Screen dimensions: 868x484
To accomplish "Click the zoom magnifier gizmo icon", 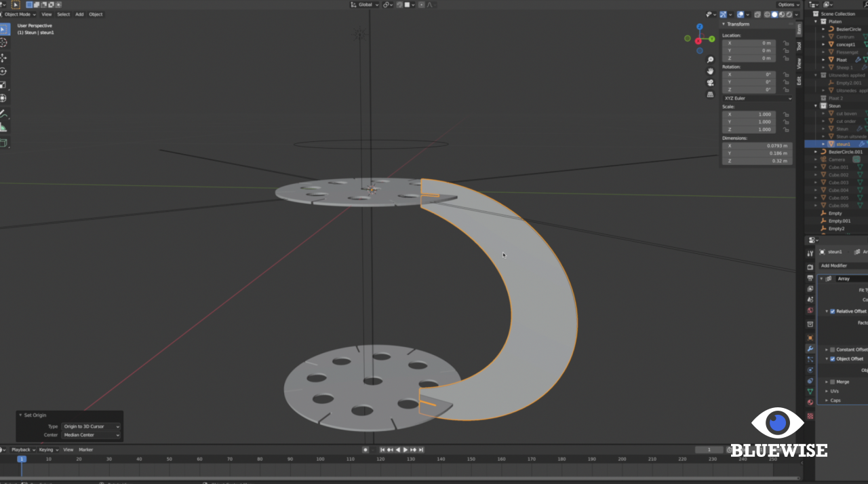I will 710,60.
